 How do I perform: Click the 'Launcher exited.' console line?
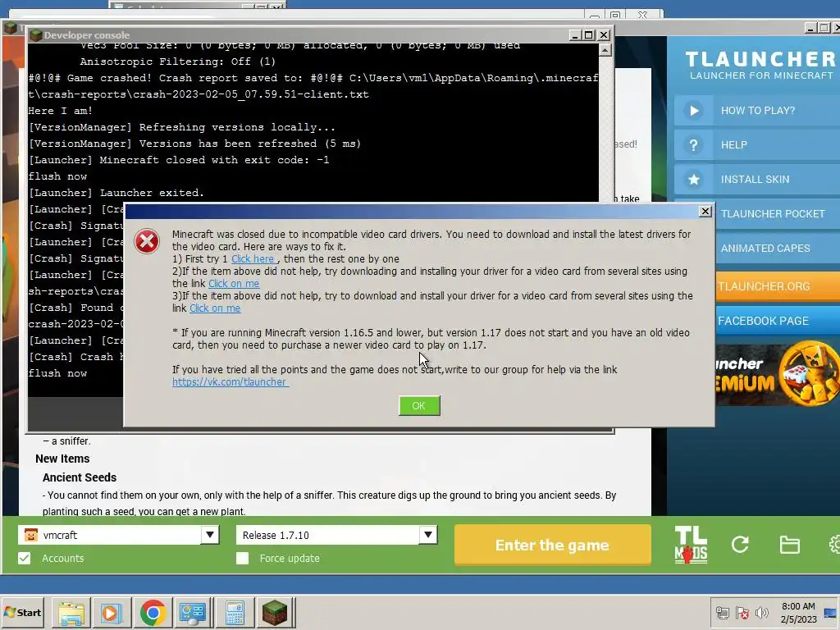coord(152,193)
